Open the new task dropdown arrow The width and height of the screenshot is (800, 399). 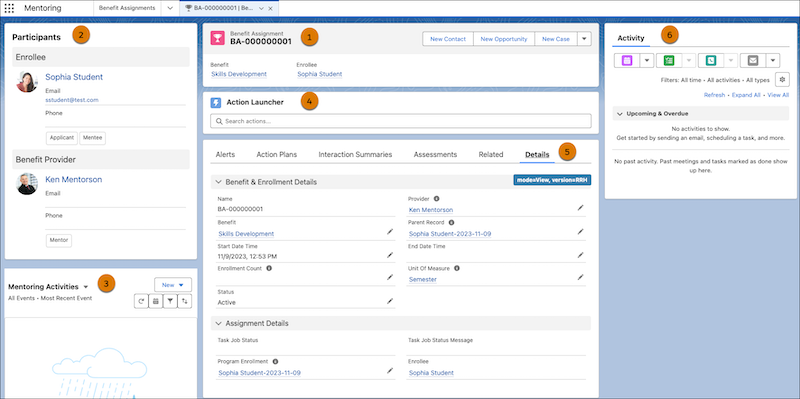[x=689, y=60]
